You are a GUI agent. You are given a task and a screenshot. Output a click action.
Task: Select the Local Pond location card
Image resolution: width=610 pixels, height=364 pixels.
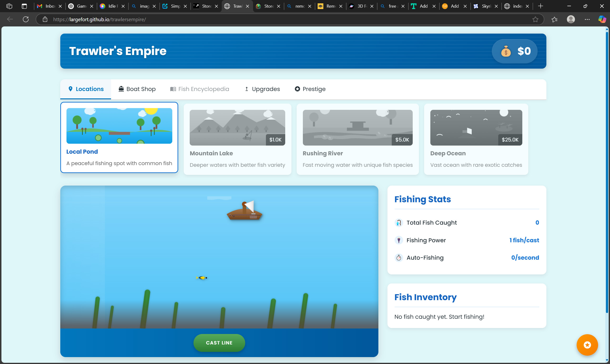119,138
